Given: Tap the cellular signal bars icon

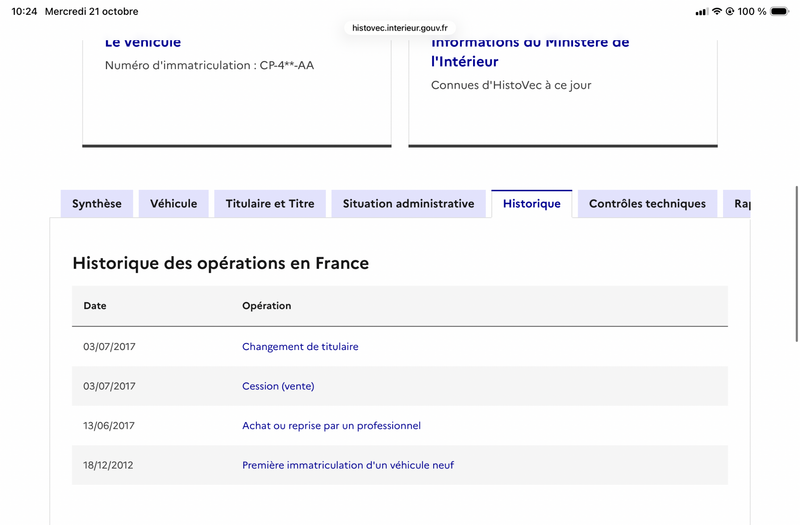Looking at the screenshot, I should click(702, 12).
